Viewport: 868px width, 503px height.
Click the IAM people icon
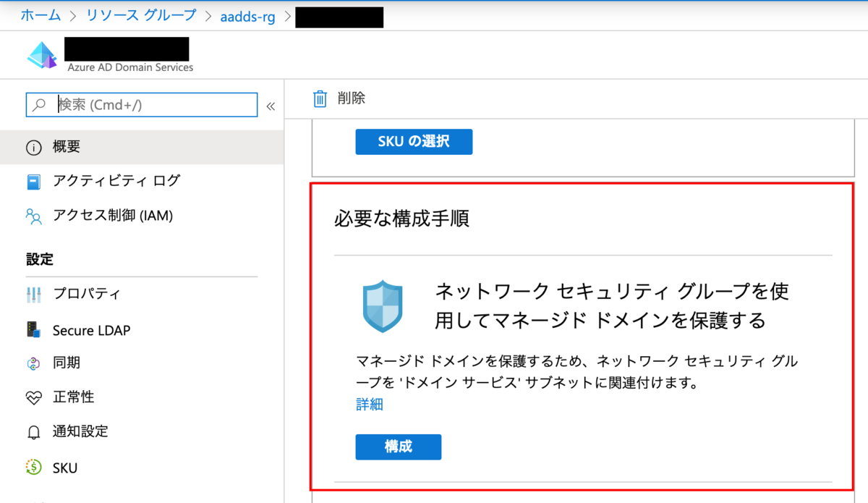(34, 216)
